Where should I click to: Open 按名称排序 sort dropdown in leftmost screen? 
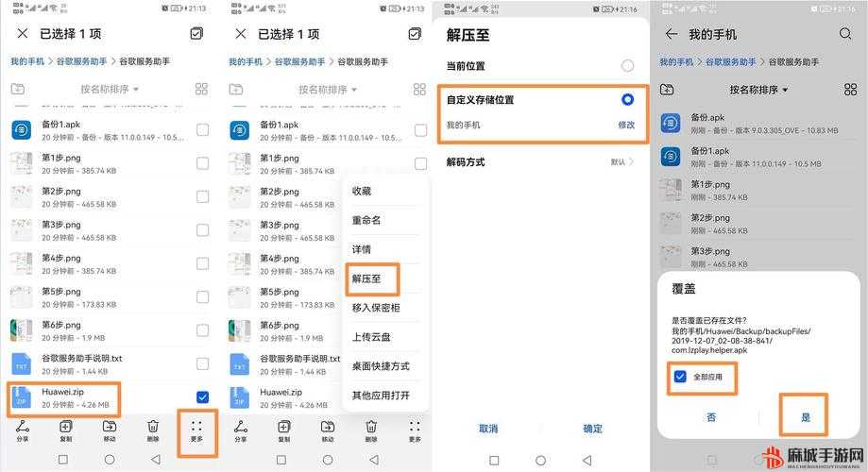(109, 89)
